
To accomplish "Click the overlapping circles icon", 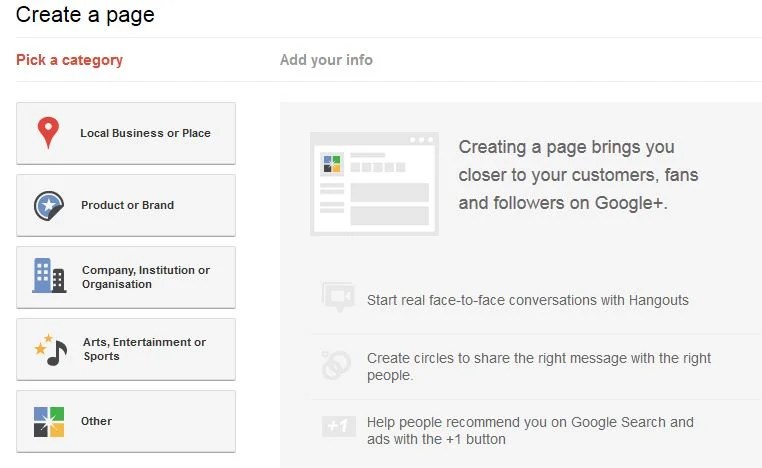I will (336, 365).
